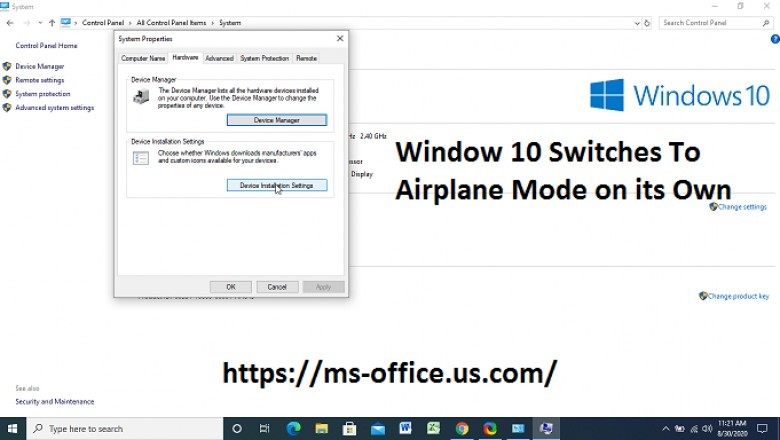
Task: Open Device Manager in the left sidebar
Action: pyautogui.click(x=40, y=66)
